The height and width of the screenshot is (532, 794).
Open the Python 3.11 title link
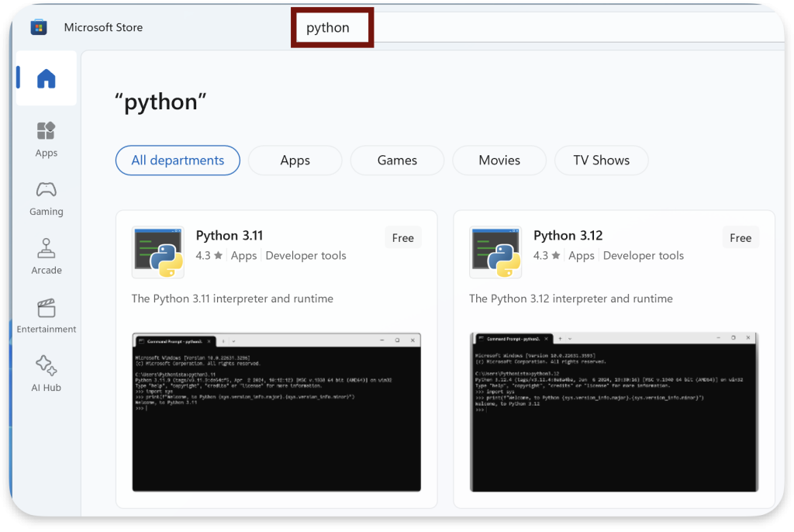pos(230,236)
